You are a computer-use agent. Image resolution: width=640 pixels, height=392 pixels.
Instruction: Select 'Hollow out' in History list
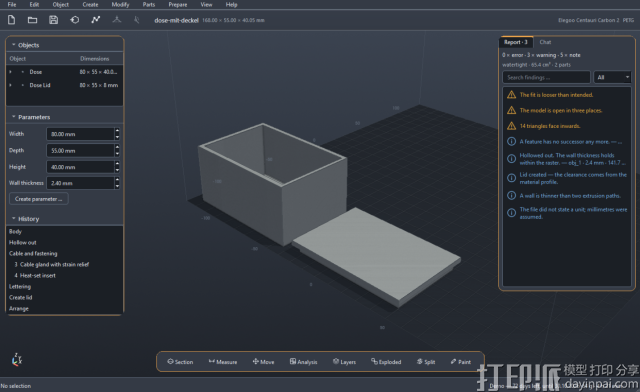tap(23, 243)
